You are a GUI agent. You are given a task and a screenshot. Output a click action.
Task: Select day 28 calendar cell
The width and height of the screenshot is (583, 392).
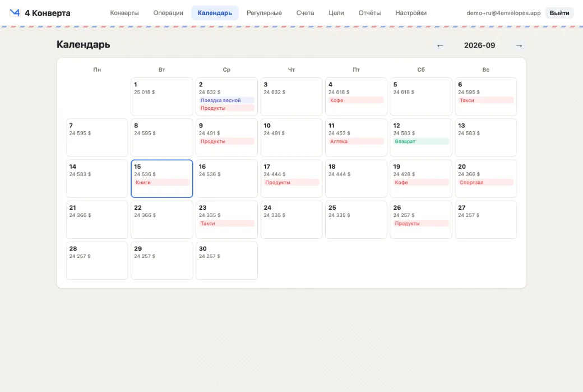pyautogui.click(x=96, y=261)
